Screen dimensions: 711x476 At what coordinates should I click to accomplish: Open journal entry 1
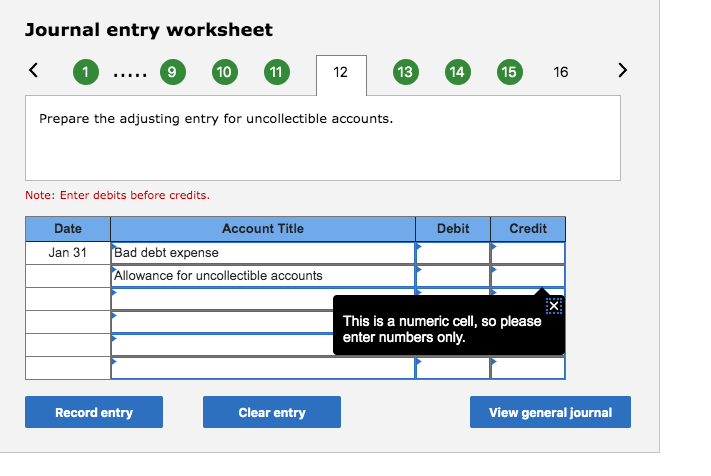click(x=86, y=72)
